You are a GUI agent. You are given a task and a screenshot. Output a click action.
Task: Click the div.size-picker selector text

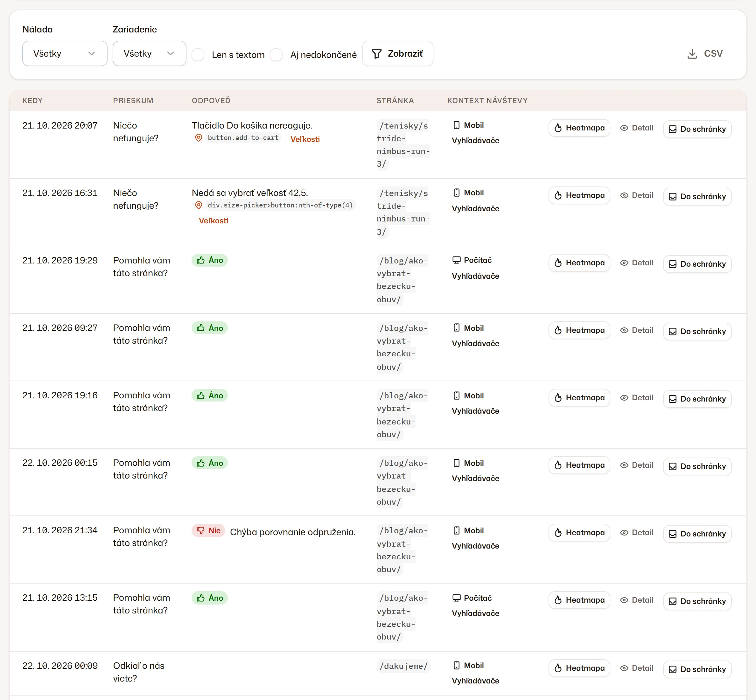pyautogui.click(x=280, y=205)
